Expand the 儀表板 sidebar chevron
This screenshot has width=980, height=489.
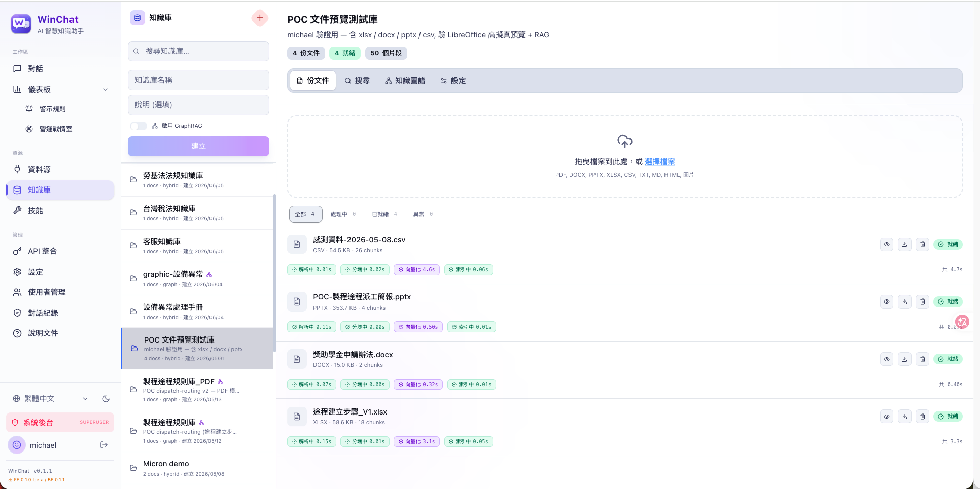pos(106,90)
